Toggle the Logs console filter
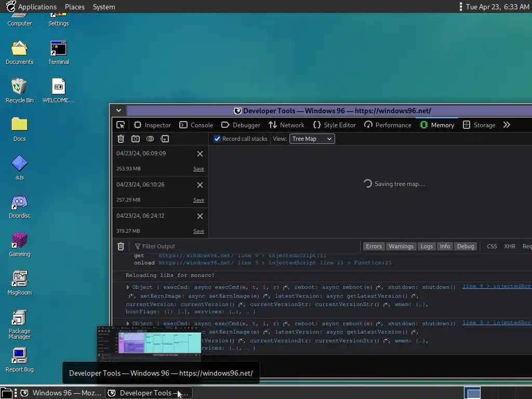This screenshot has height=399, width=532. click(x=427, y=246)
